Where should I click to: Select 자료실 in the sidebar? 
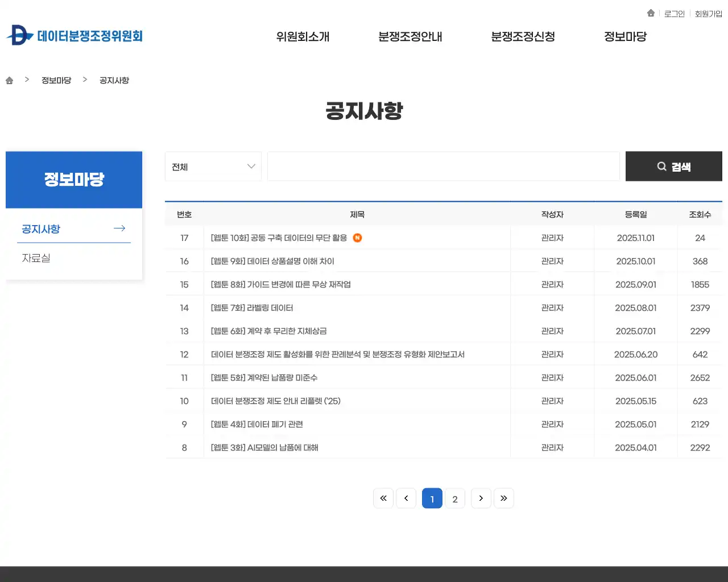pyautogui.click(x=36, y=257)
